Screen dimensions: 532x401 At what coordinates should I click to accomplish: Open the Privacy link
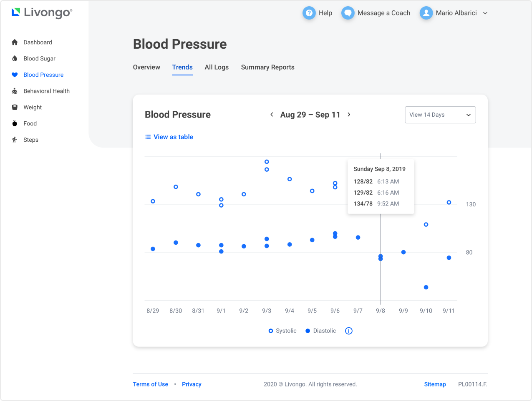192,384
